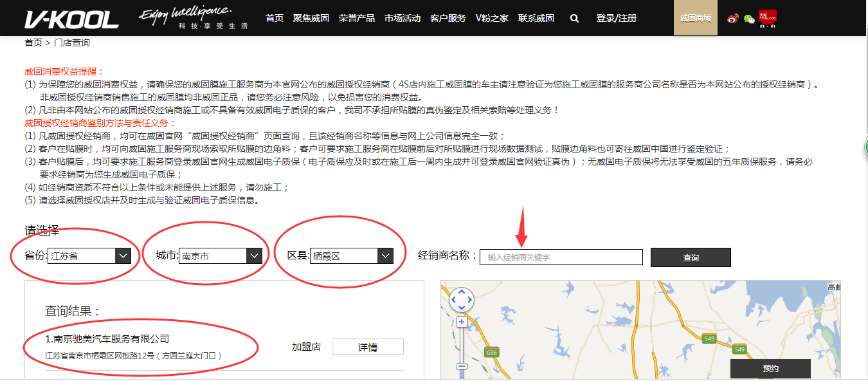
Task: Focus the 经销商名称 keyword input field
Action: pos(561,257)
